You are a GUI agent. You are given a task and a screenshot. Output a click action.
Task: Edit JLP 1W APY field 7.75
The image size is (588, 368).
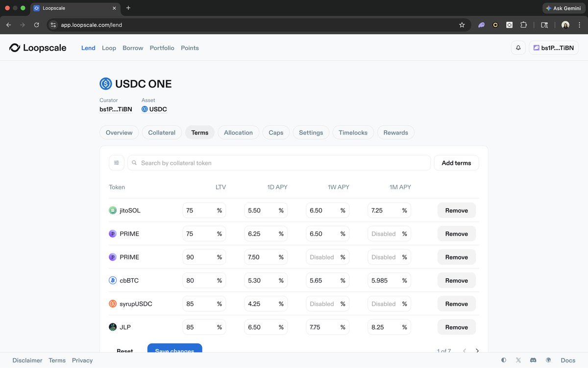[x=327, y=327]
